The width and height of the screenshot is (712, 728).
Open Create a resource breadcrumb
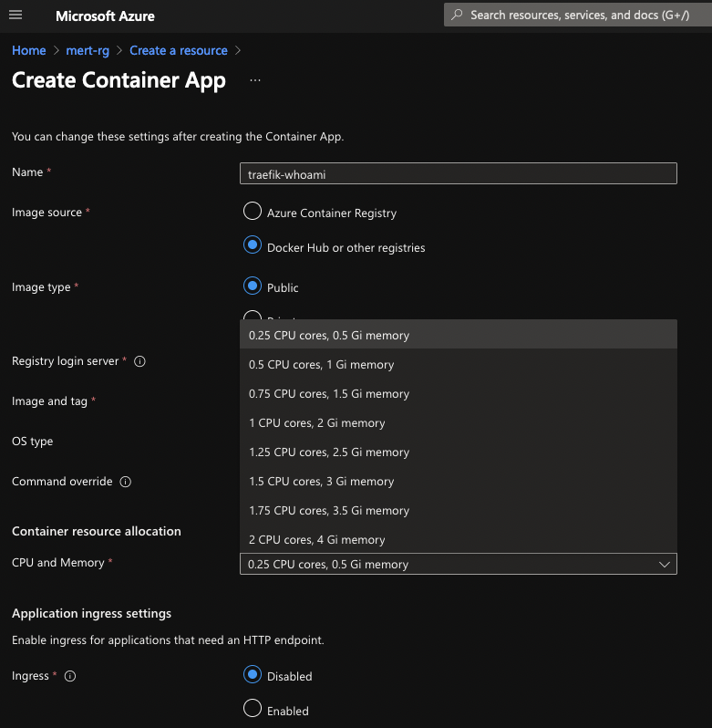[x=179, y=50]
